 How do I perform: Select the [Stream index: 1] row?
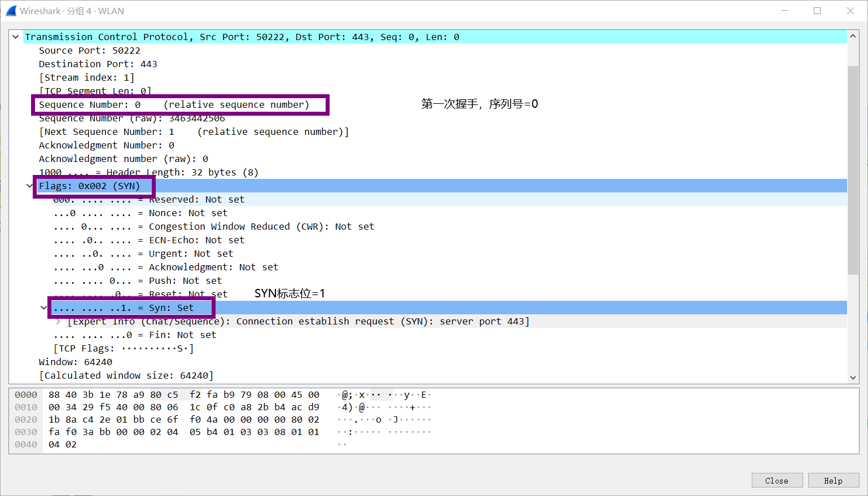point(86,77)
